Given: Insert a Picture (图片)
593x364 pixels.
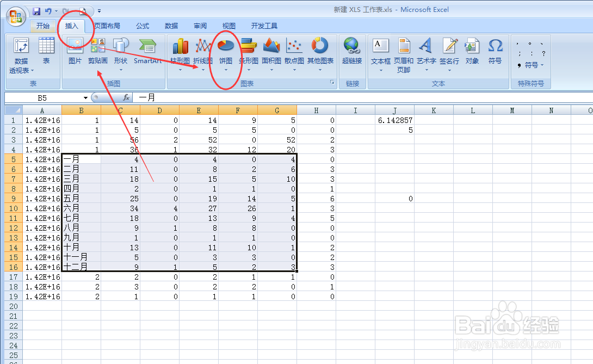Looking at the screenshot, I should tap(75, 51).
